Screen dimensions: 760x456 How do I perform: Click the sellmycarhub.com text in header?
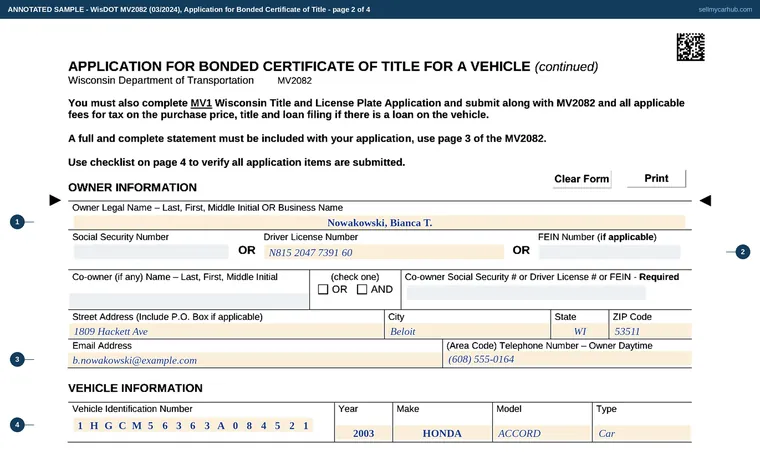point(725,9)
